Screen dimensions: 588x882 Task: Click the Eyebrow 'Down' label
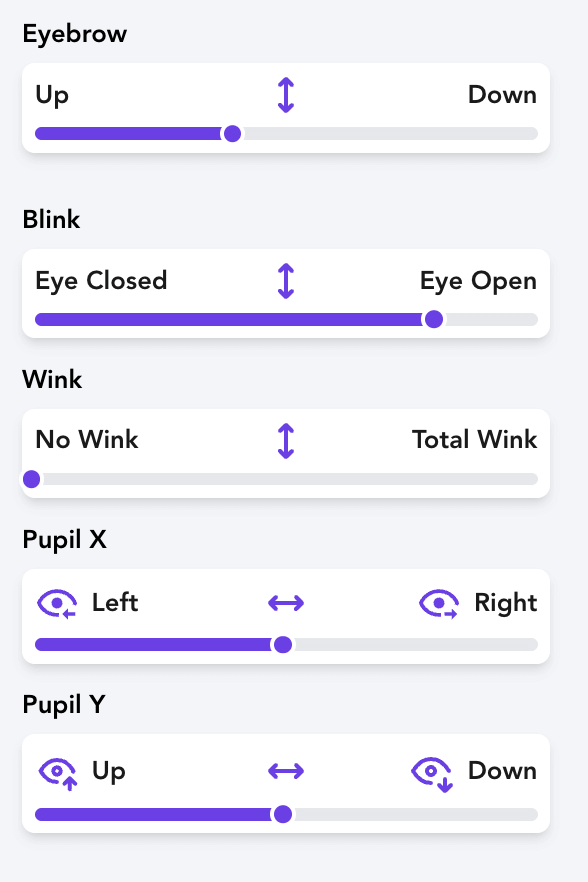click(502, 94)
